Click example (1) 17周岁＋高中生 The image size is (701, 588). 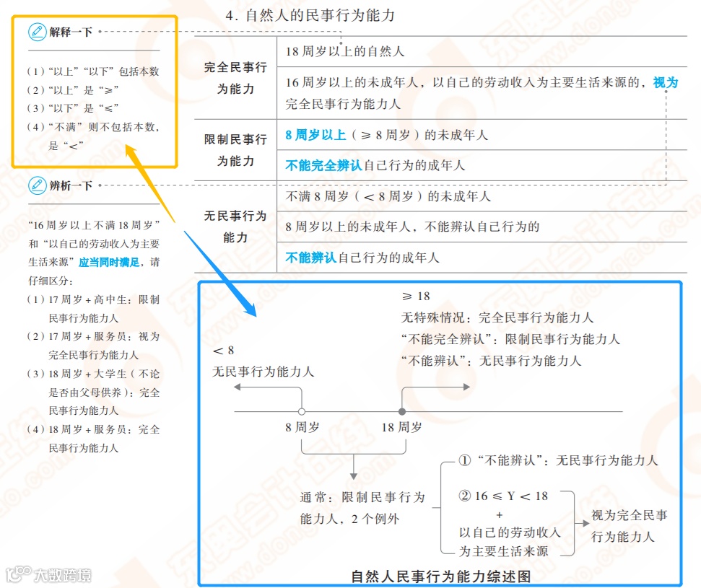coord(93,309)
